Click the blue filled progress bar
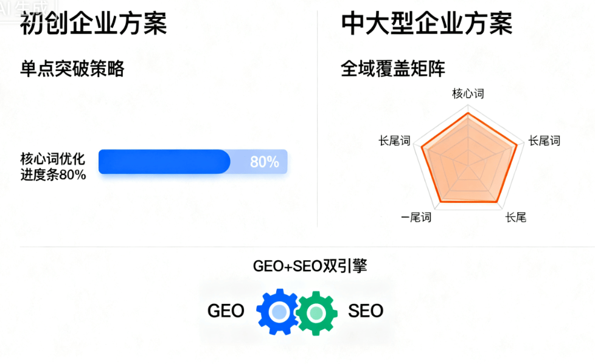595x364 pixels. click(x=164, y=162)
